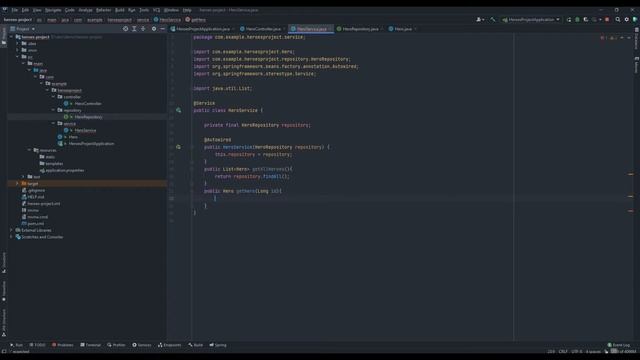Open the TODO tool window
This screenshot has height=360, width=640.
click(x=37, y=345)
